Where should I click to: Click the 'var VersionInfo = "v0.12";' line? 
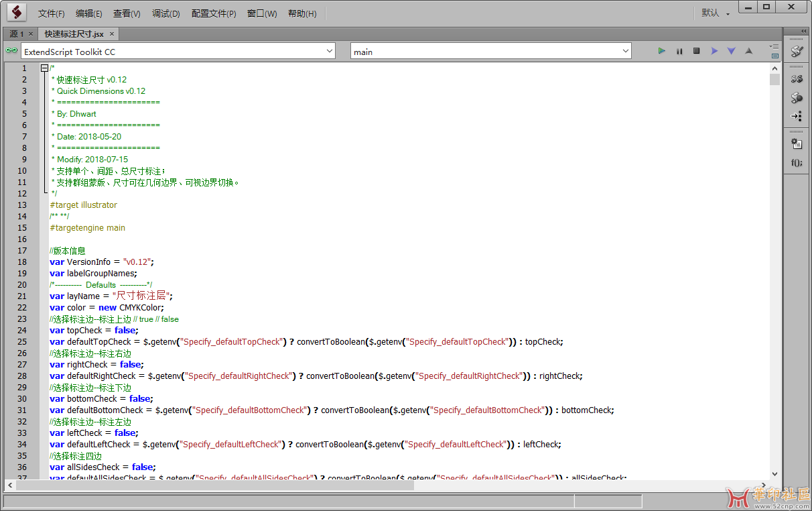click(x=102, y=262)
